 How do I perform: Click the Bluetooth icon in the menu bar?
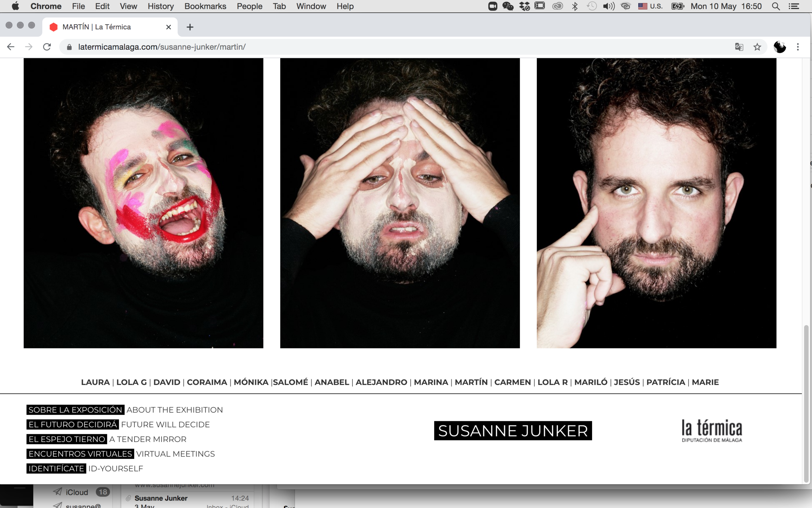(575, 6)
